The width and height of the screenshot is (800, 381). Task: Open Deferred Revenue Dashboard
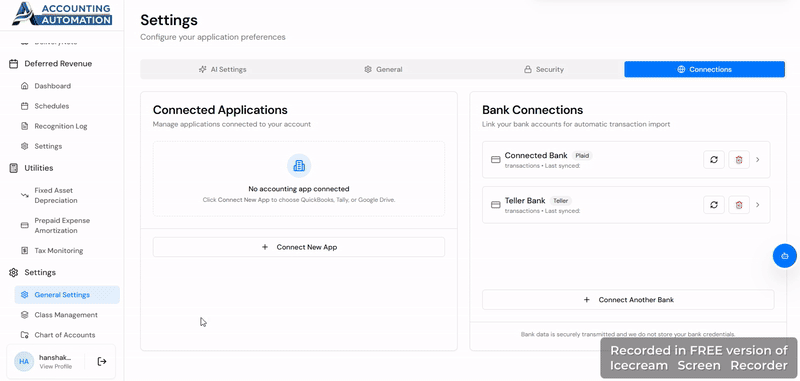(x=53, y=86)
